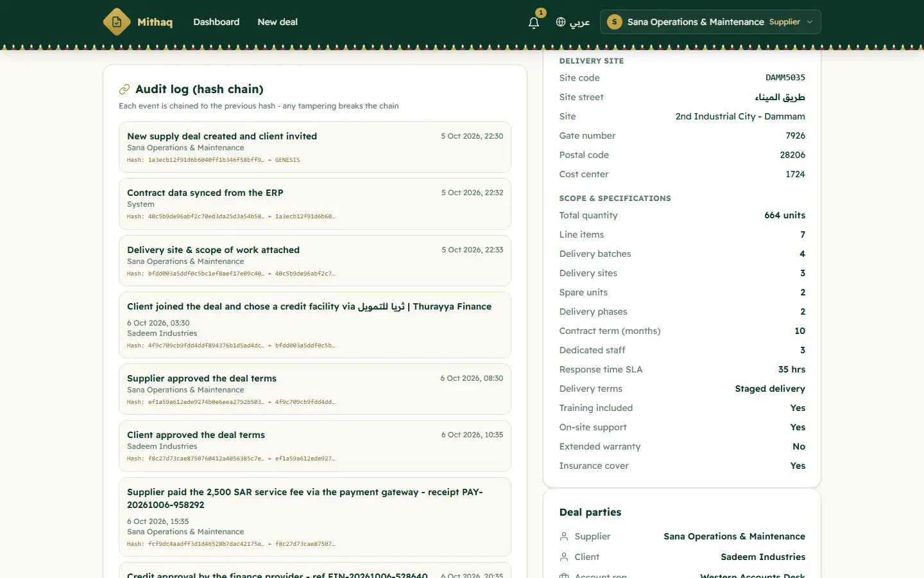Click the SCOPE & SPECIFICATIONS section header
Image resolution: width=924 pixels, height=578 pixels.
point(615,198)
